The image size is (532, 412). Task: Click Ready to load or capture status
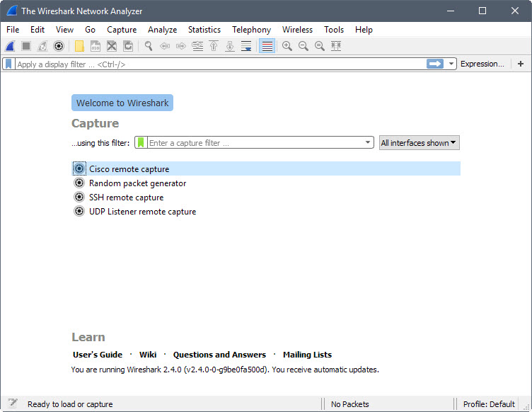tap(70, 404)
